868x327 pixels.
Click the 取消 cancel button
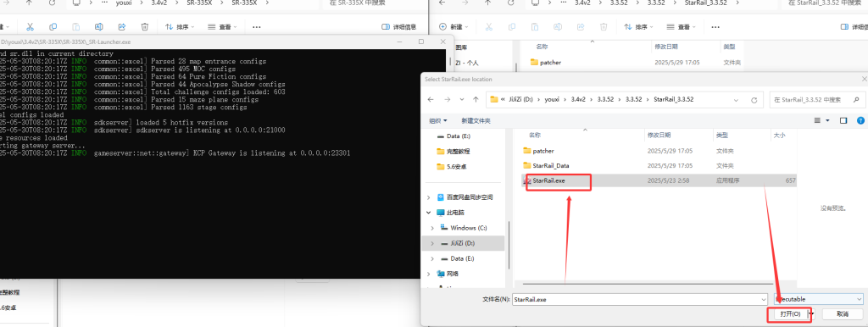(842, 313)
